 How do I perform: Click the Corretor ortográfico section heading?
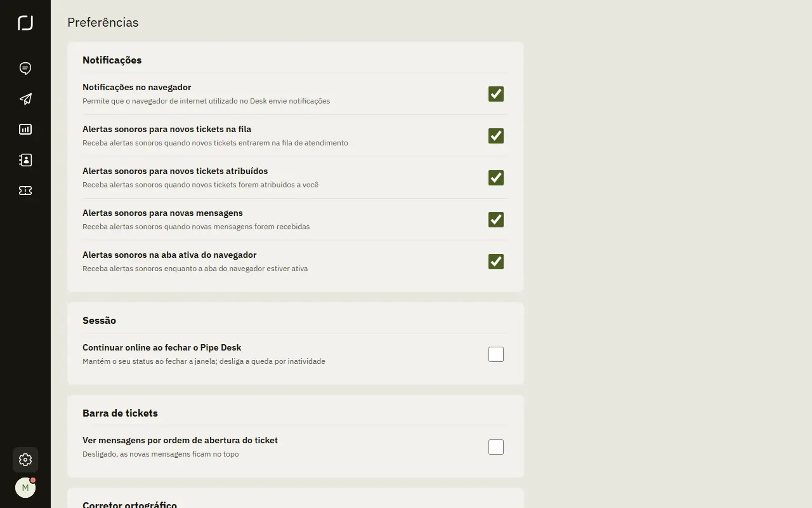(130, 504)
